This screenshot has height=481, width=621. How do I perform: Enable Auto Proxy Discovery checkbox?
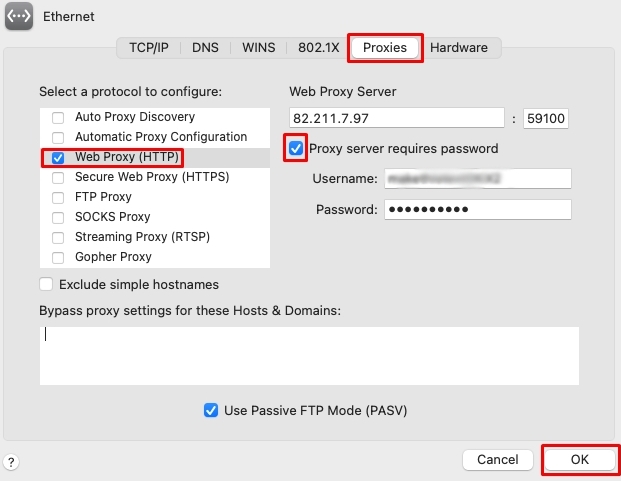coord(58,118)
